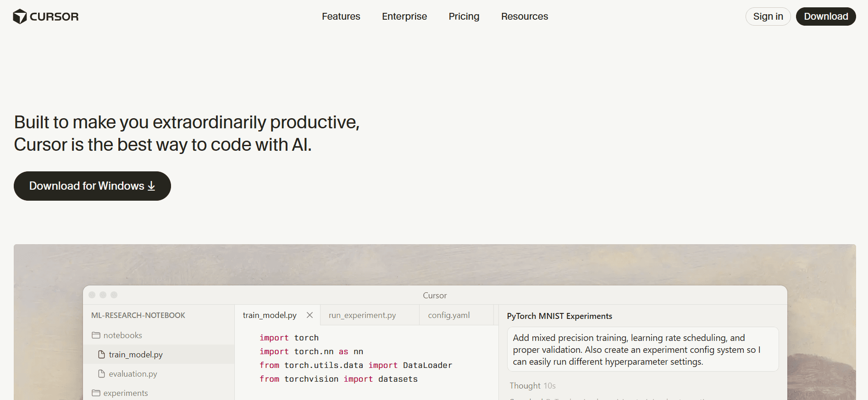Click the Cursor cube logo icon

pyautogui.click(x=20, y=16)
